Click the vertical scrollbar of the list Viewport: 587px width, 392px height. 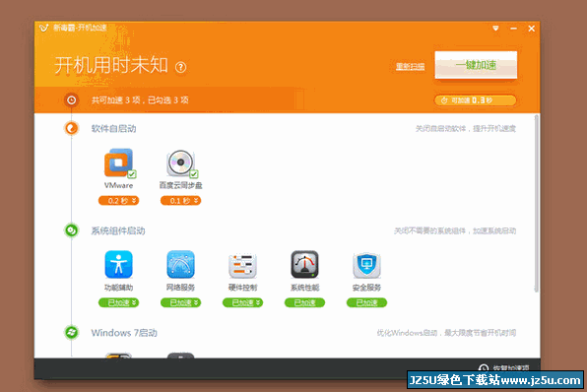click(x=536, y=204)
